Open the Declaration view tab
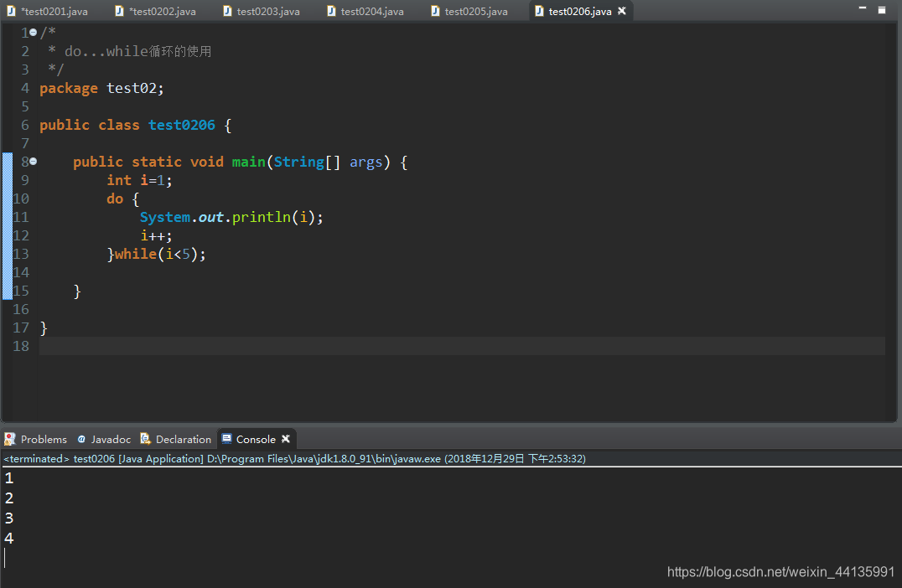Viewport: 902px width, 588px height. point(176,439)
